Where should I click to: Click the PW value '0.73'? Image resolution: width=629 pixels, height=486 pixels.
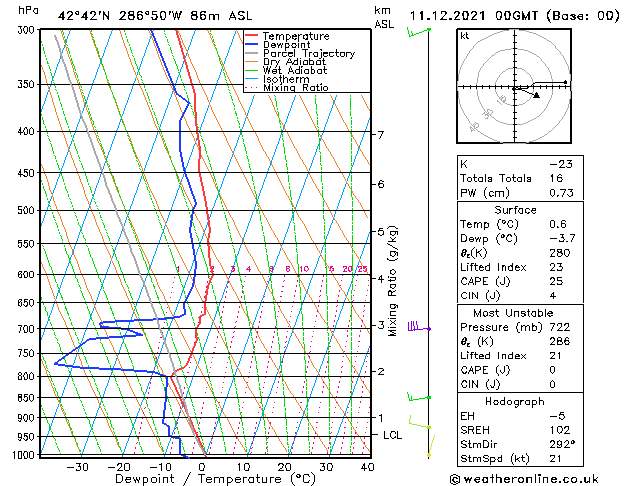point(562,193)
